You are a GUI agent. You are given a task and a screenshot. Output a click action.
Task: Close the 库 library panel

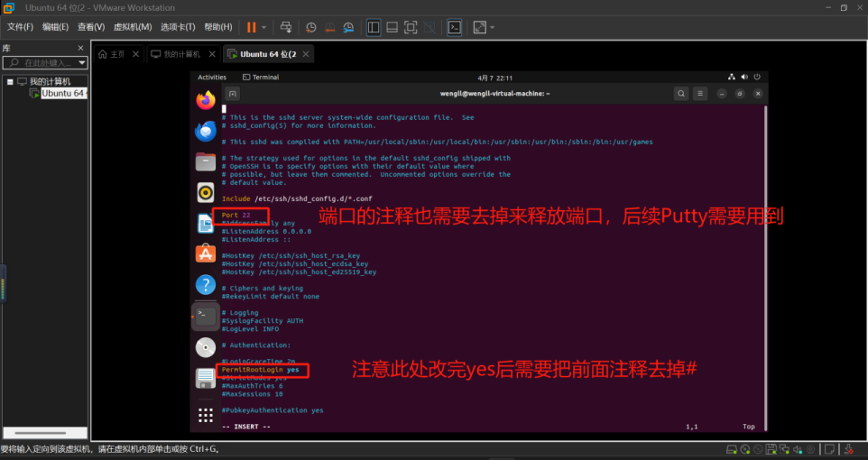81,48
